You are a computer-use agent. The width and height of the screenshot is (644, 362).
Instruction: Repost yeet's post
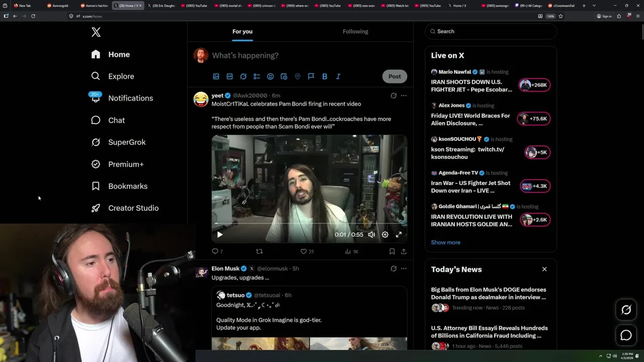259,251
